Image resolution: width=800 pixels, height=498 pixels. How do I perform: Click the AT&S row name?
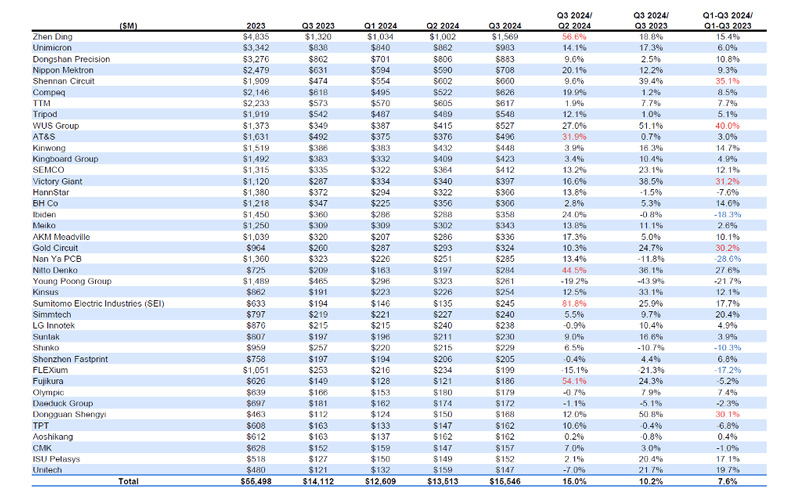pos(44,137)
